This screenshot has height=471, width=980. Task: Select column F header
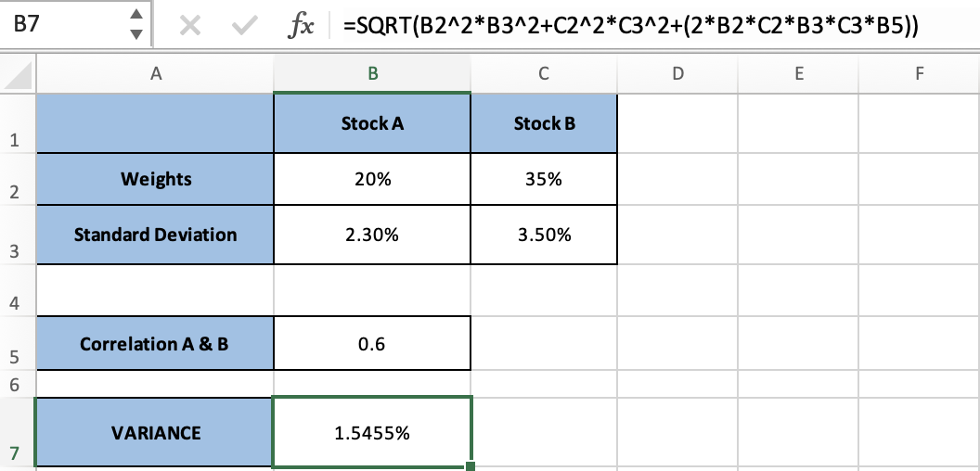(x=919, y=76)
